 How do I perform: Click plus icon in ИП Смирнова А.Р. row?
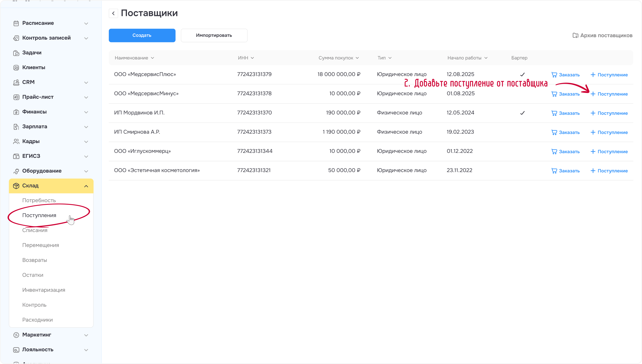[x=593, y=132]
